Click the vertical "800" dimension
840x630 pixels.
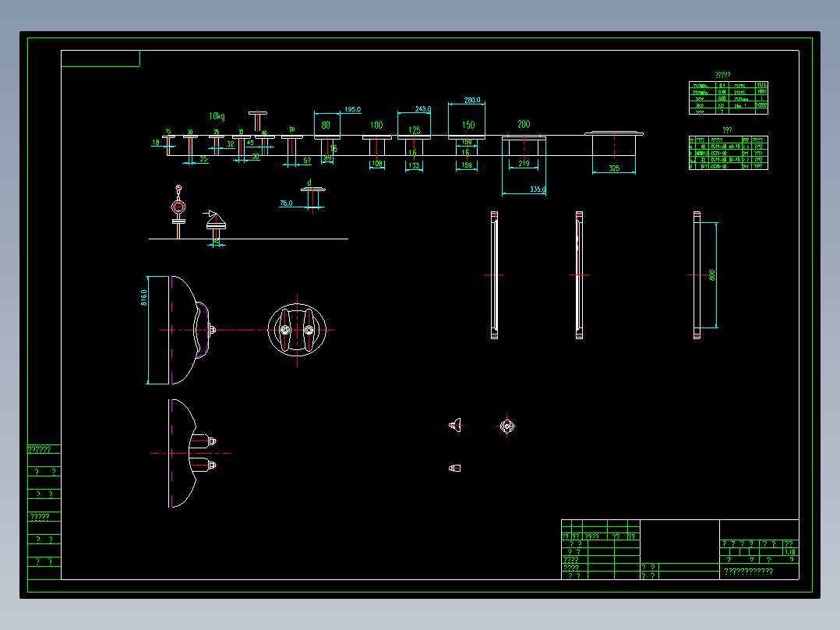tap(712, 275)
